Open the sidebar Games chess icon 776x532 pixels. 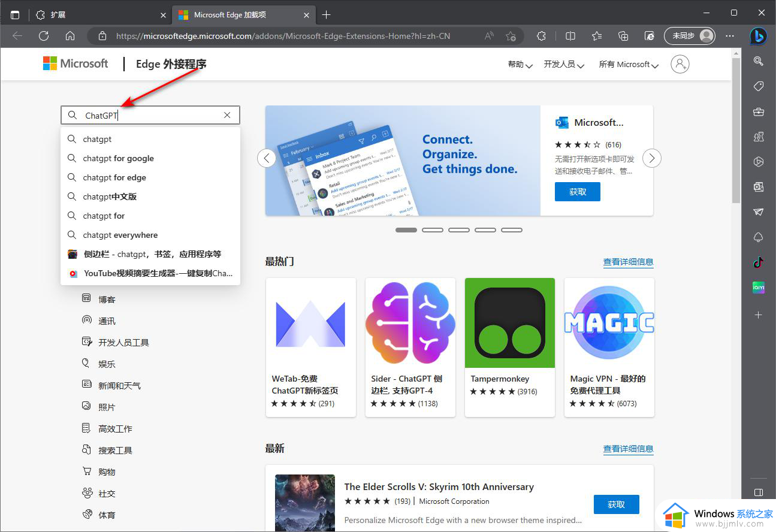[759, 137]
